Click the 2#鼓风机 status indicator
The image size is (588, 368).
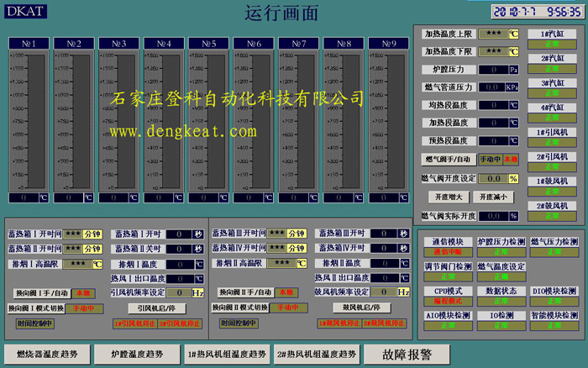[552, 216]
